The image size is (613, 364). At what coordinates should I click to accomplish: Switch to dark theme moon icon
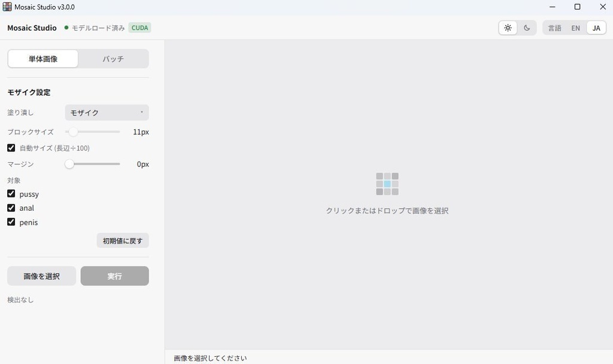coord(527,28)
